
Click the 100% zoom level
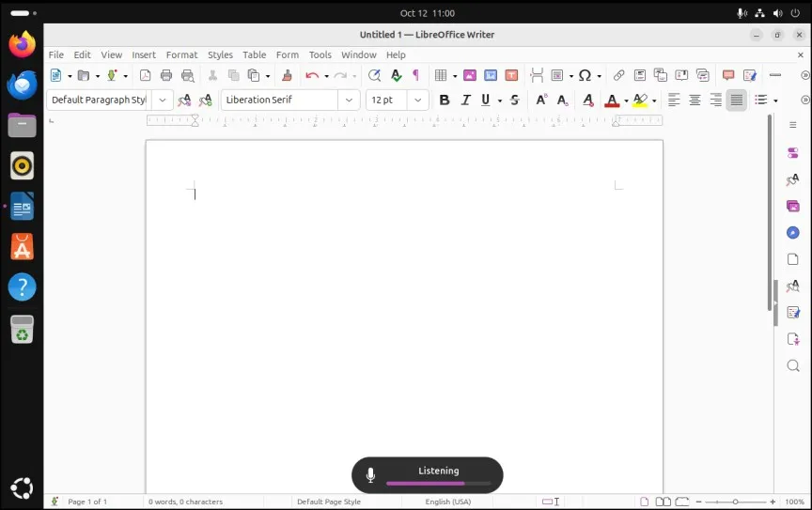[794, 502]
